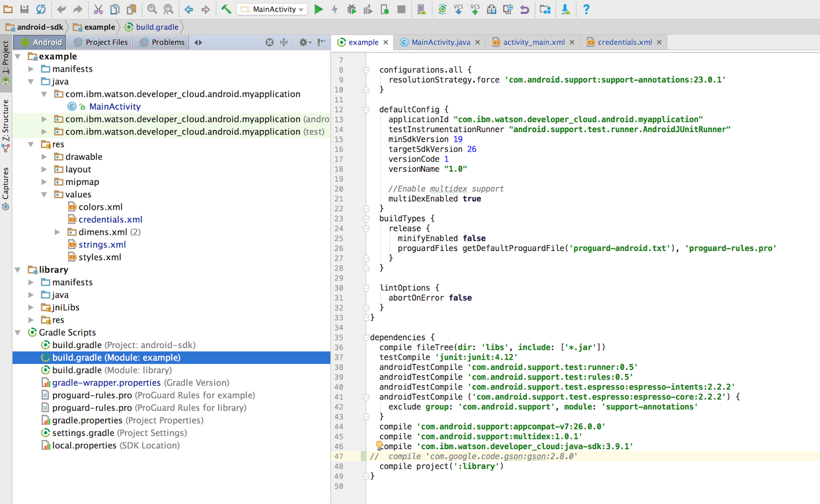Open Find with the magnifier icon
The height and width of the screenshot is (504, 820).
pyautogui.click(x=152, y=9)
